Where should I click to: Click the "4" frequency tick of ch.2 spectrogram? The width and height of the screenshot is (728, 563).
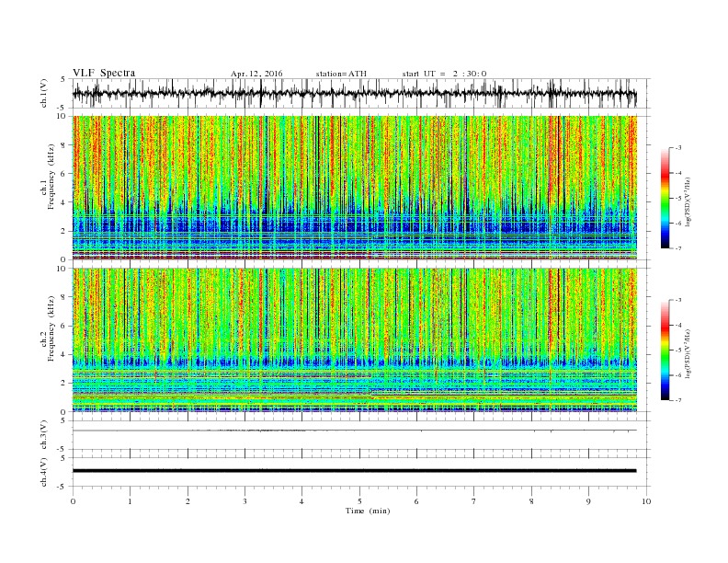(64, 354)
